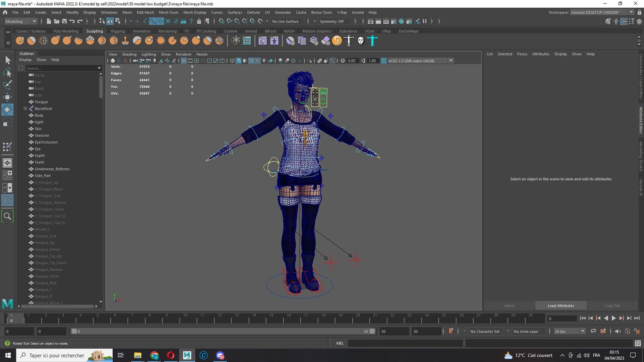
Task: Click the Outliner search field
Action: 61,68
